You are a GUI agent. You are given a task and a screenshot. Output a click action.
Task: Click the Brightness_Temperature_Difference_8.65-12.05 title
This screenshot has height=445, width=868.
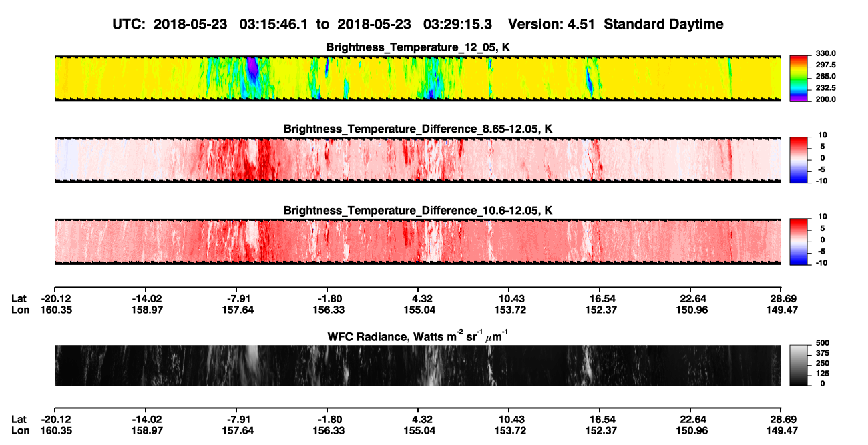point(417,129)
